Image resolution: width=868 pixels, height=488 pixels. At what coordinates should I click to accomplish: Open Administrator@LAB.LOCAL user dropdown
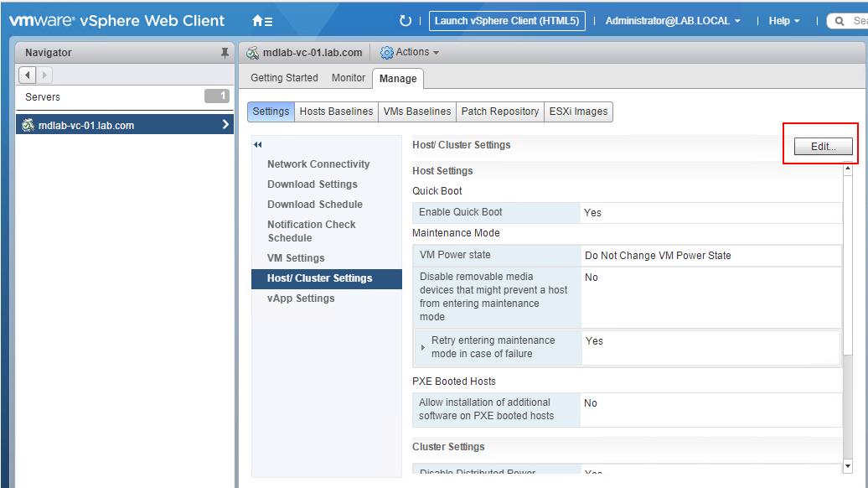click(673, 21)
